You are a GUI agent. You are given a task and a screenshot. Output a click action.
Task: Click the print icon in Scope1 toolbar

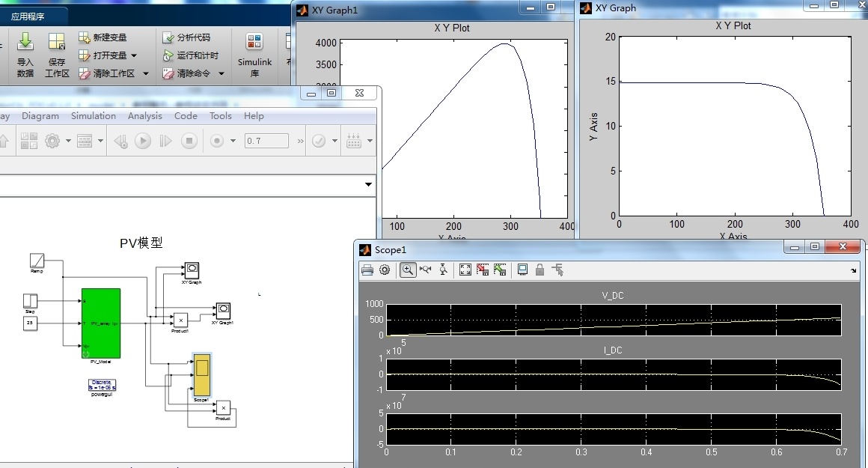367,270
